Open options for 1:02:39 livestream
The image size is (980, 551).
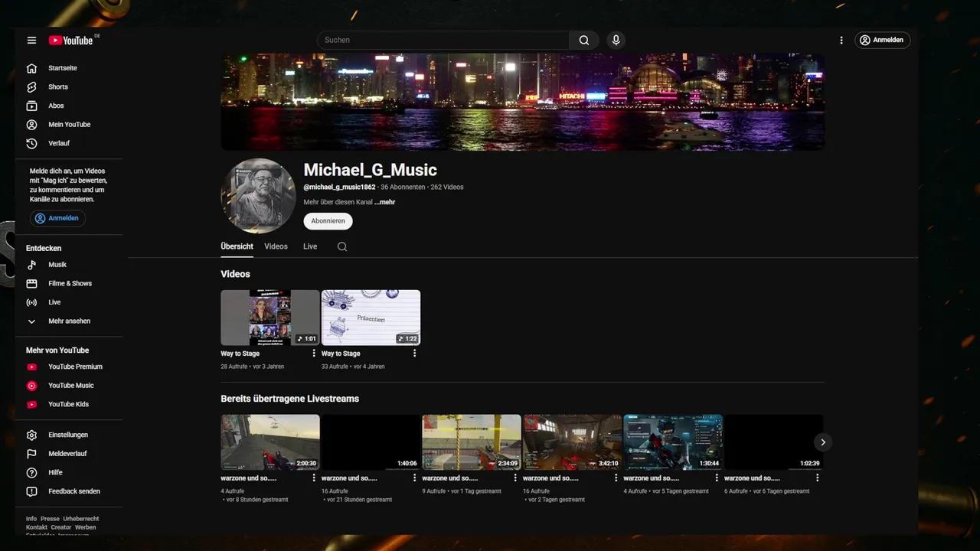click(x=817, y=478)
